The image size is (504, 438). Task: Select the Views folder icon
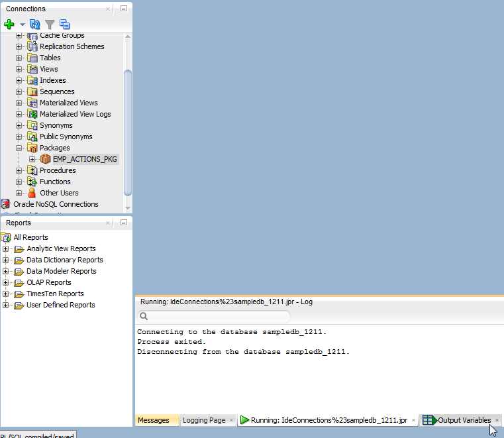32,69
